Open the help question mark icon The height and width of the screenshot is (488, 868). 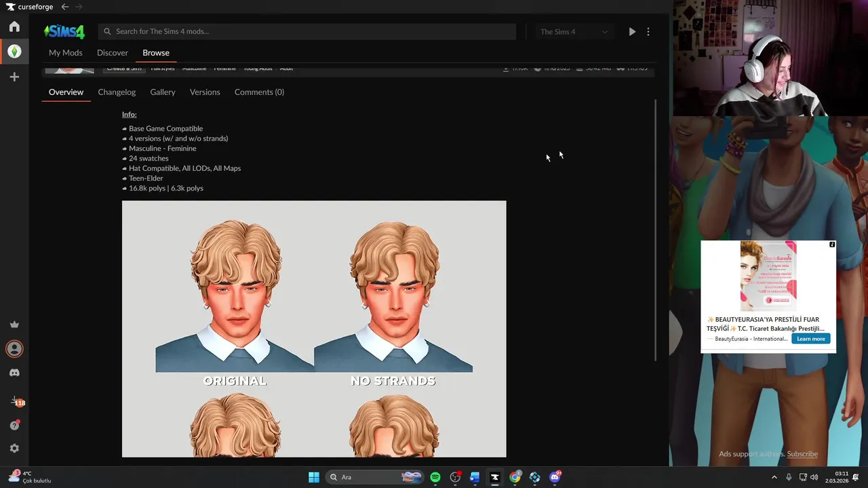[x=14, y=425]
